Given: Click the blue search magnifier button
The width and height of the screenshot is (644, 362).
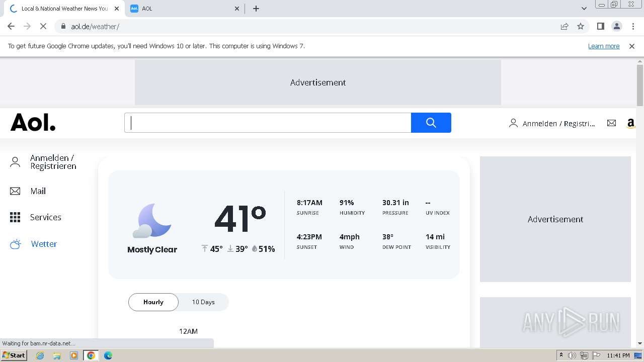Looking at the screenshot, I should click(x=431, y=123).
